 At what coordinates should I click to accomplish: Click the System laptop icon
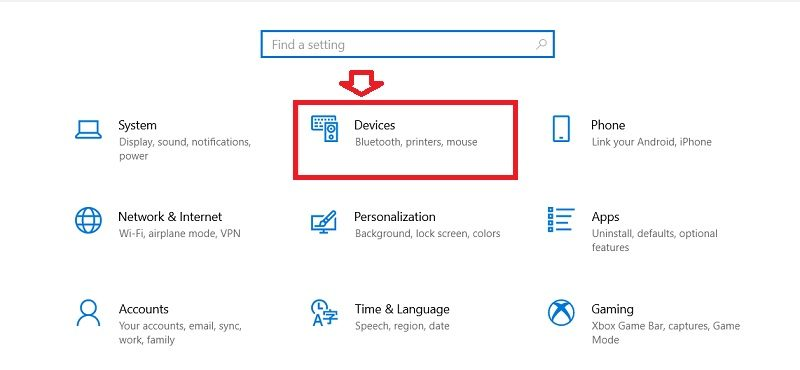click(x=88, y=130)
